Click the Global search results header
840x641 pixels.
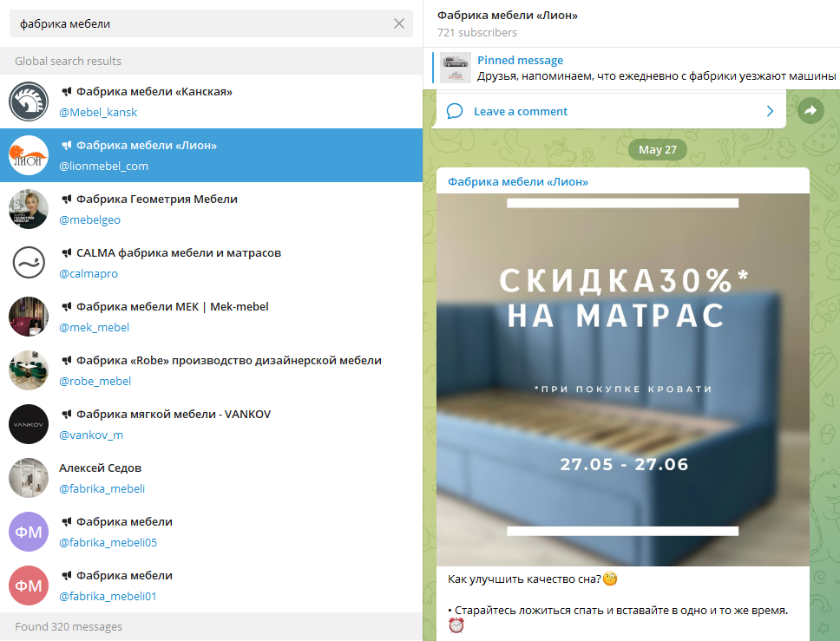coord(68,61)
